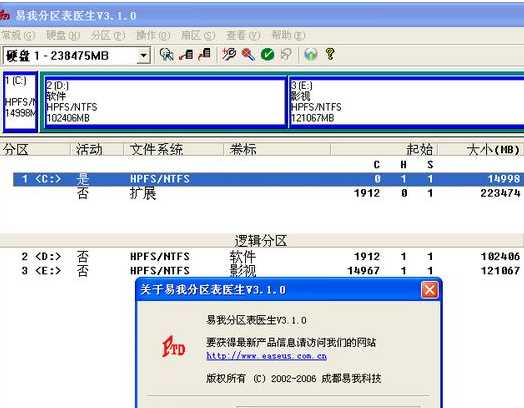Click the green checkmark apply icon
This screenshot has width=524, height=408.
click(x=267, y=54)
